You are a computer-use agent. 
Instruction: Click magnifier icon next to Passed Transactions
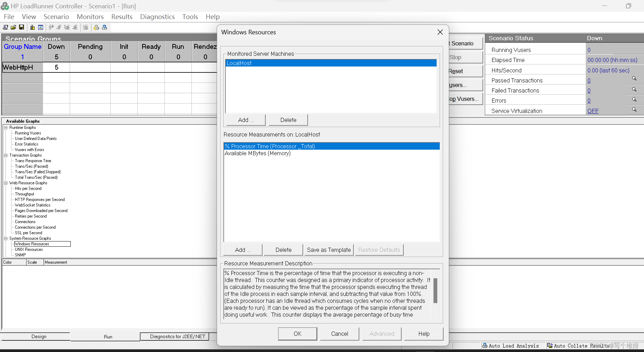(x=634, y=79)
